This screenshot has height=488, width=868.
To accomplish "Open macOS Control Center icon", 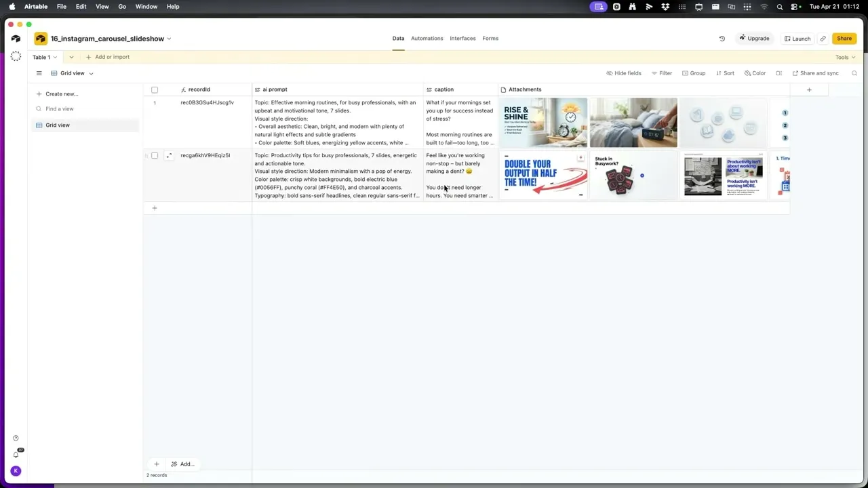I will click(x=795, y=6).
